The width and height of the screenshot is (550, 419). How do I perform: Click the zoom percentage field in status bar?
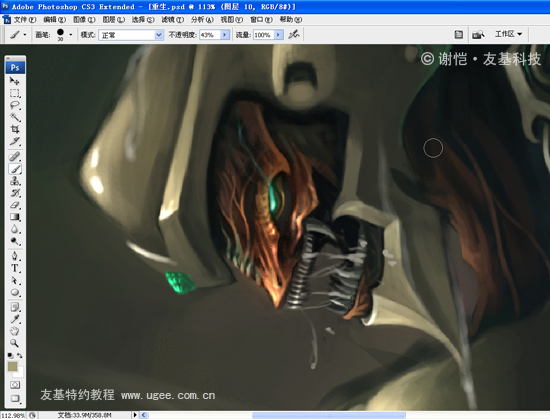[x=13, y=415]
